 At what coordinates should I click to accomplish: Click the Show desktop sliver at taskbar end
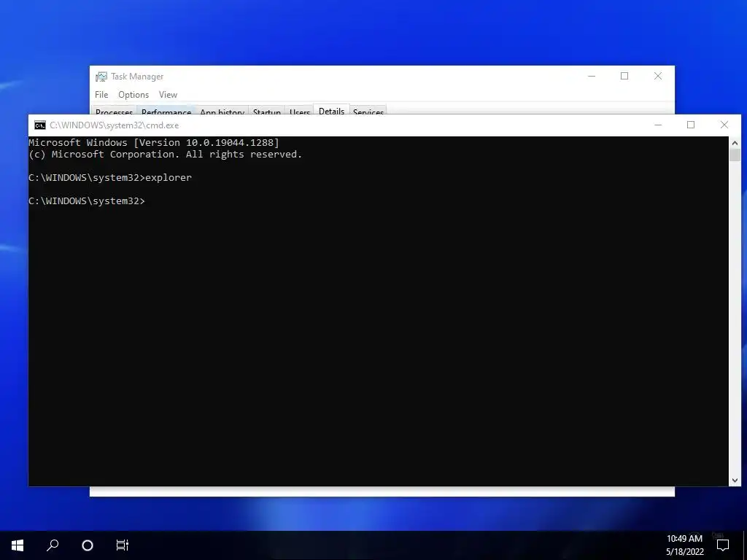click(x=745, y=545)
